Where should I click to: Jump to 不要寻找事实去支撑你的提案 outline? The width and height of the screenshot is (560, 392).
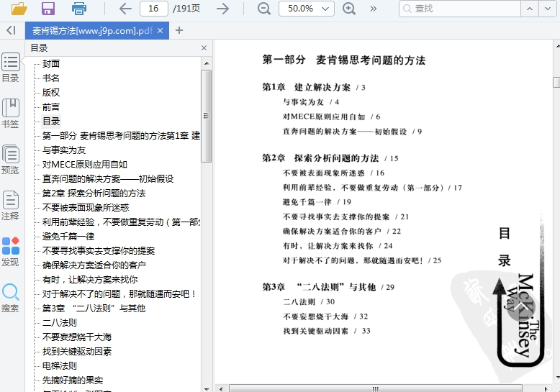(99, 250)
